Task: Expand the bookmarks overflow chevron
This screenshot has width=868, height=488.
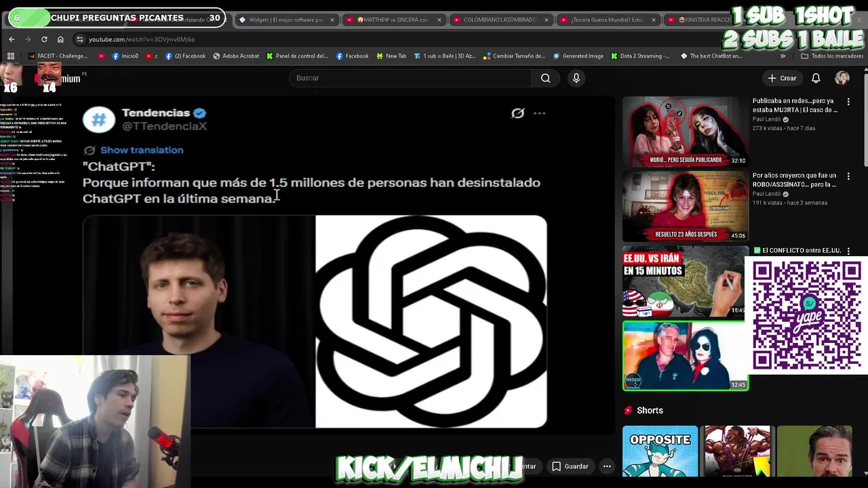Action: coord(783,56)
